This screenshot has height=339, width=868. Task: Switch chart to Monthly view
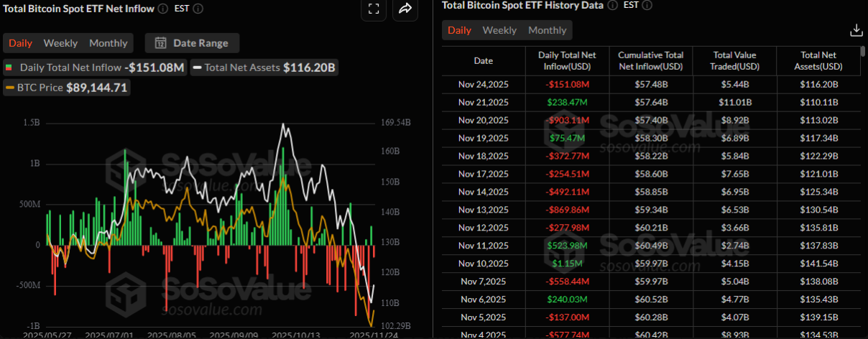pos(108,43)
